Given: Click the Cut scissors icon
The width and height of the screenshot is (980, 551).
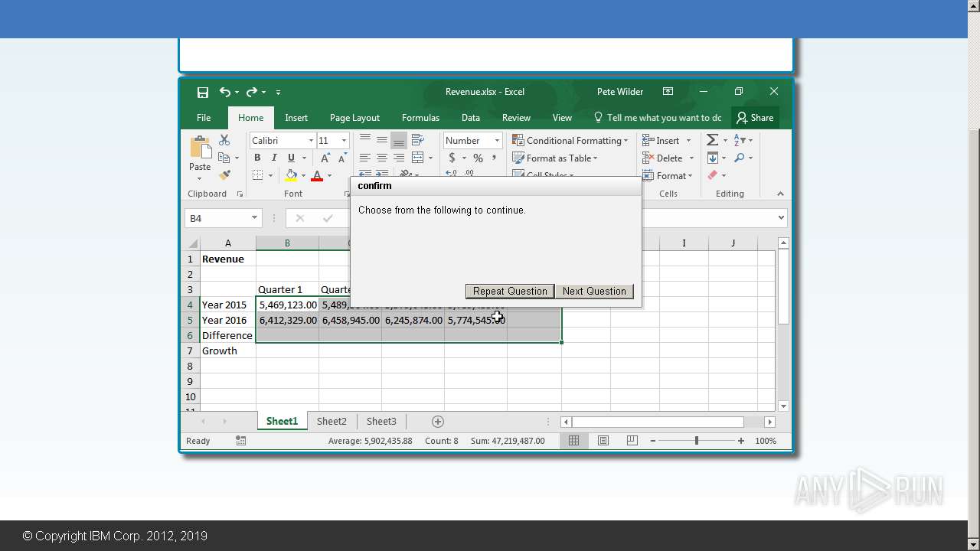Looking at the screenshot, I should point(224,140).
